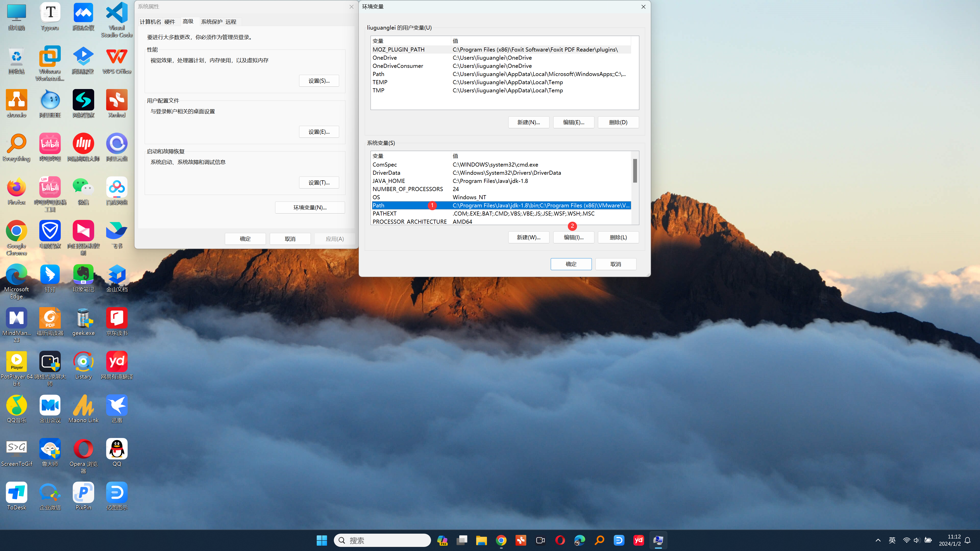The image size is (980, 551).
Task: Click 删除(D) in user variables section
Action: pyautogui.click(x=618, y=122)
